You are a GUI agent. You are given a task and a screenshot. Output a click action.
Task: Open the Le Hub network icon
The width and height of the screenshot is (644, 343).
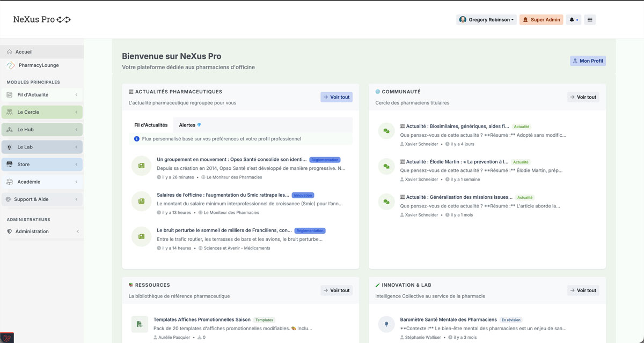[x=10, y=129]
